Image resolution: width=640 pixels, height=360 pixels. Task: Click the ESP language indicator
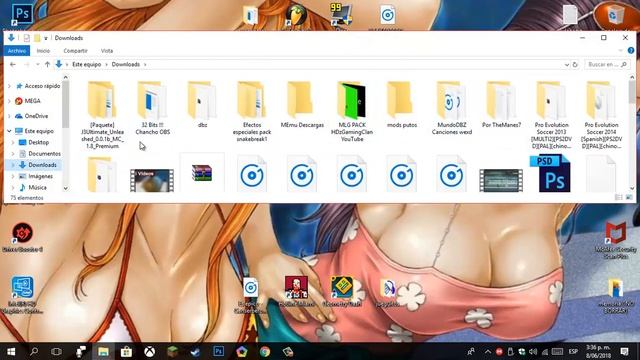coord(573,351)
